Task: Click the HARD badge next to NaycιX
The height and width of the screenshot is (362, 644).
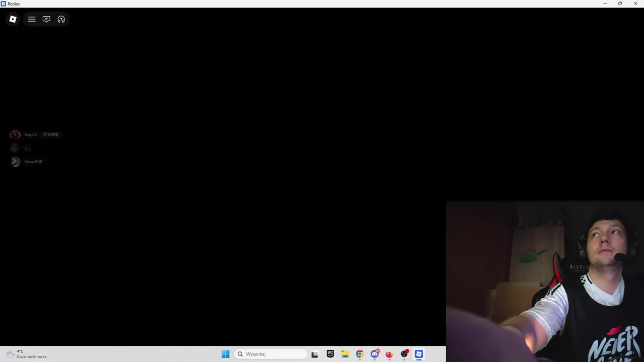Action: [x=50, y=134]
